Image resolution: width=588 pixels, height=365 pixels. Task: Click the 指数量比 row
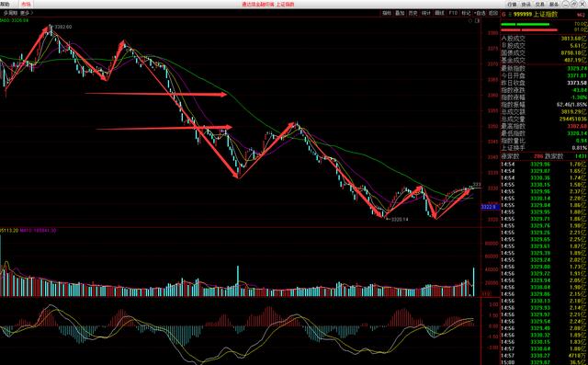click(x=544, y=141)
